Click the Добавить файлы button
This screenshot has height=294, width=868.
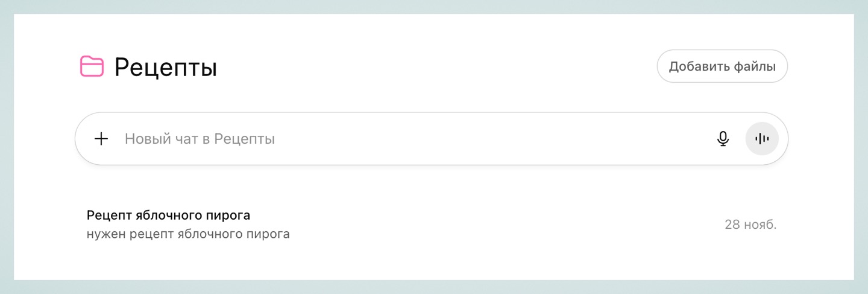click(722, 66)
